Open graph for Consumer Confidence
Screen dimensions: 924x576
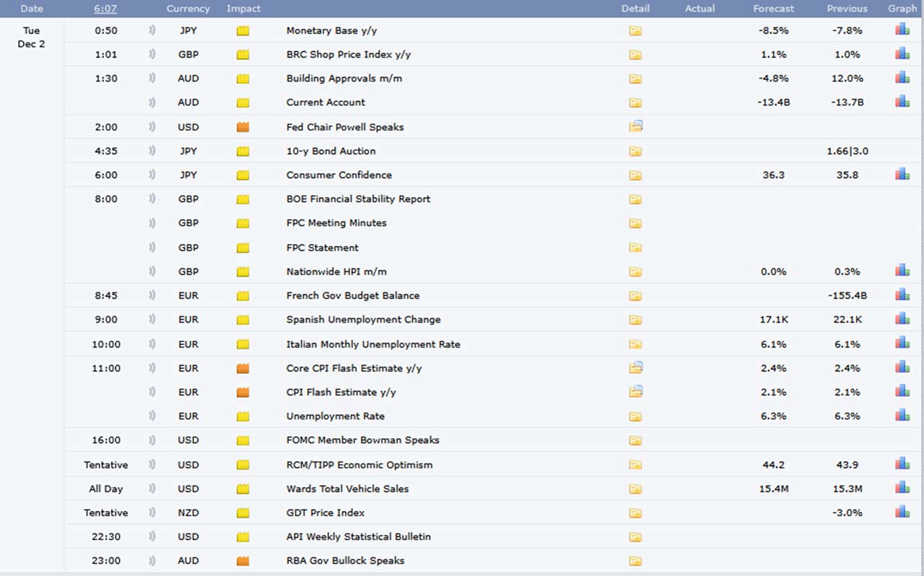(x=902, y=175)
